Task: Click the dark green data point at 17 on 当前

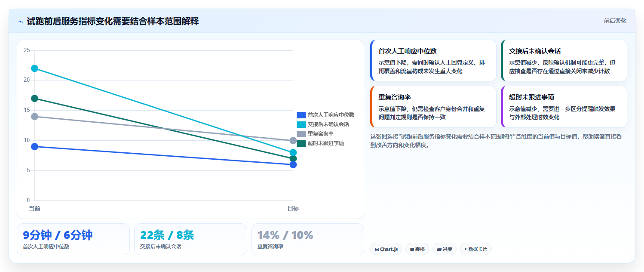Action: [35, 99]
